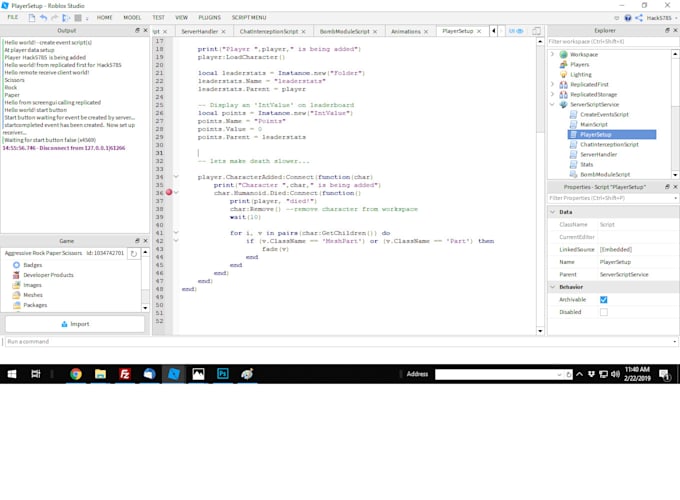Collapse the ServerScriptService tree node
Screen dimensions: 680x500
click(x=552, y=105)
